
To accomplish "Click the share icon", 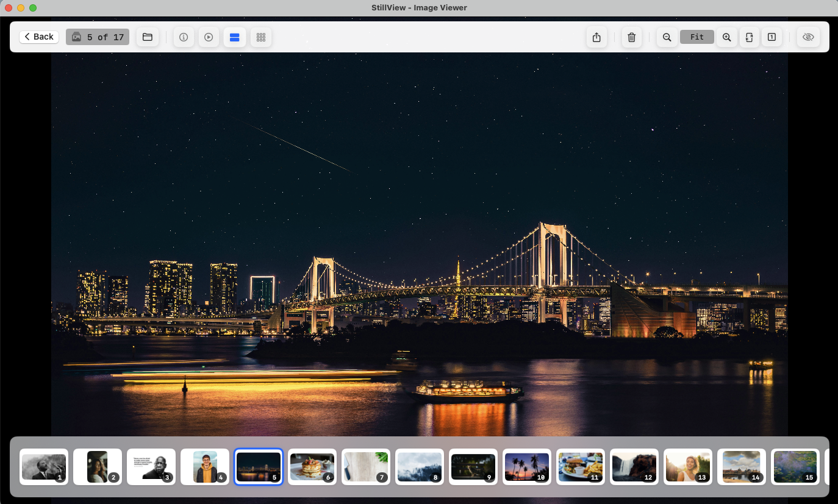I will 596,37.
